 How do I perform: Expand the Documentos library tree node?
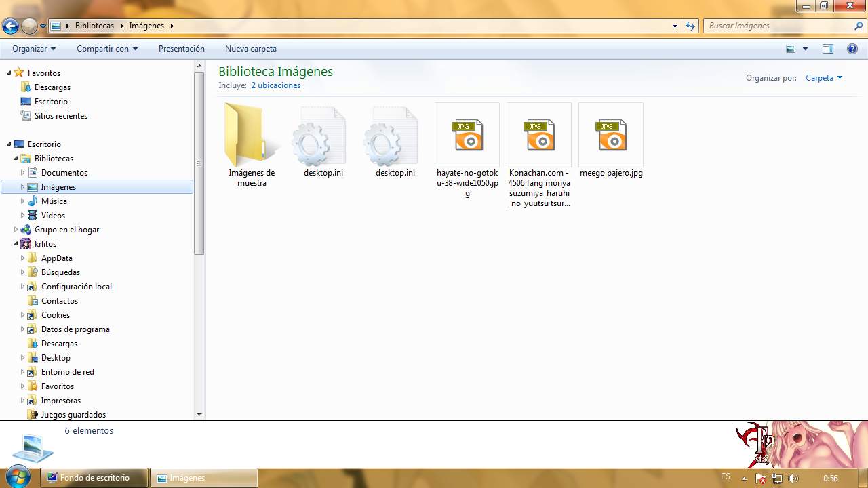point(22,173)
